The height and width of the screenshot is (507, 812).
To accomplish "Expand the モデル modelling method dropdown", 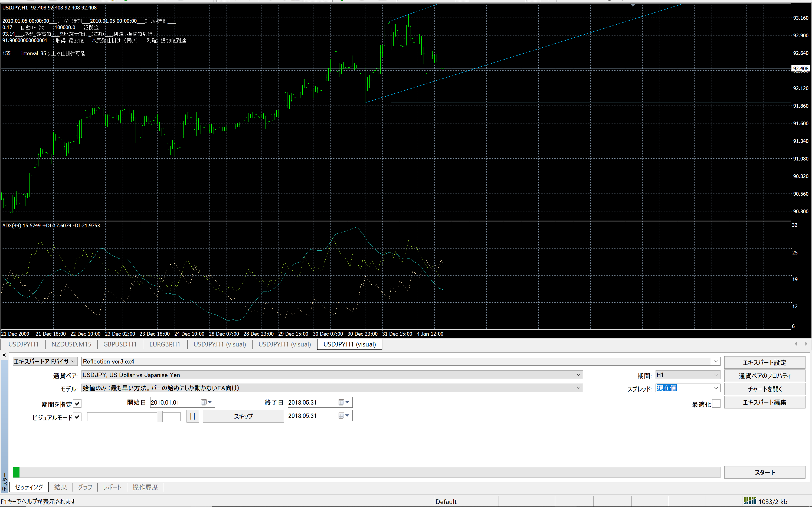I will coord(578,388).
